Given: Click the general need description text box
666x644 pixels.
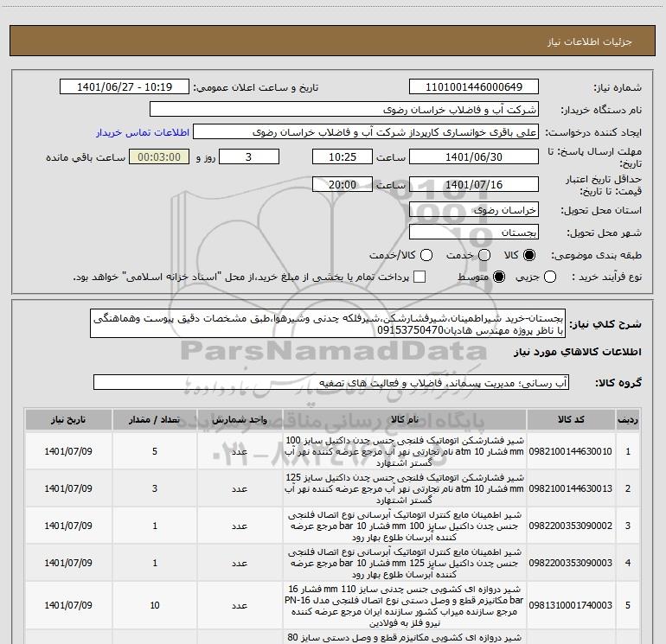Looking at the screenshot, I should (328, 324).
